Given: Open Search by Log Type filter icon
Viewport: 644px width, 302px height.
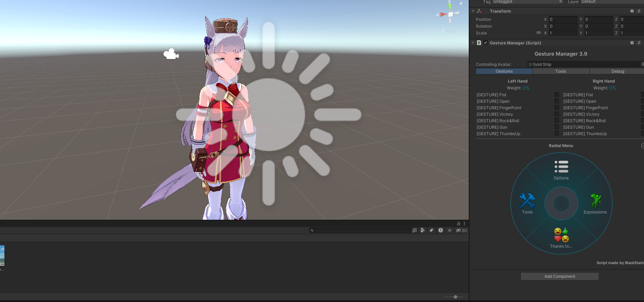Looking at the screenshot, I should (x=440, y=230).
